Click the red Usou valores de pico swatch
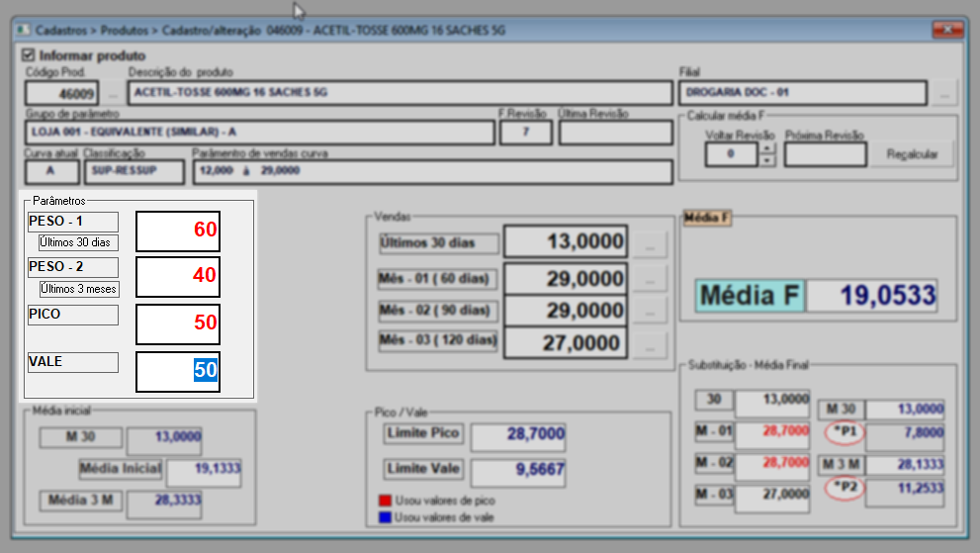The height and width of the screenshot is (553, 980). [x=385, y=501]
